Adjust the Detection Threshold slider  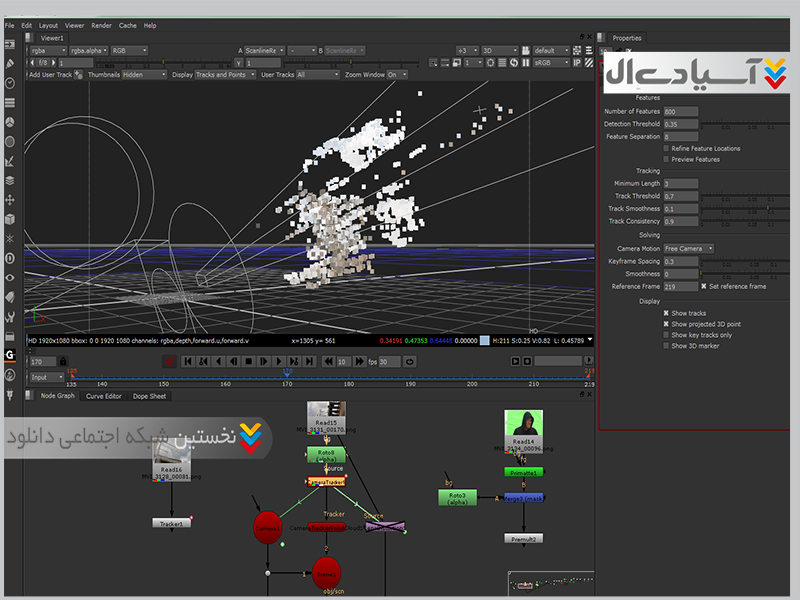(745, 124)
